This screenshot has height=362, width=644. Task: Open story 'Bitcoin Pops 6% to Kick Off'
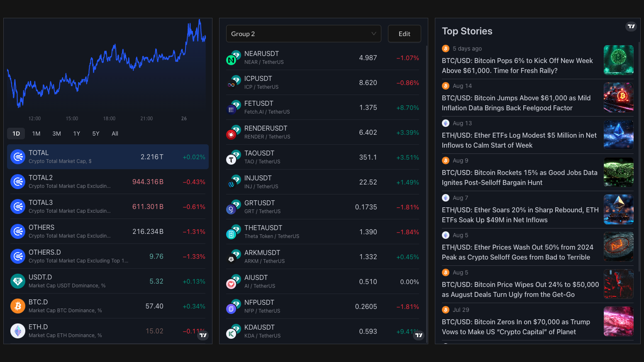[517, 66]
